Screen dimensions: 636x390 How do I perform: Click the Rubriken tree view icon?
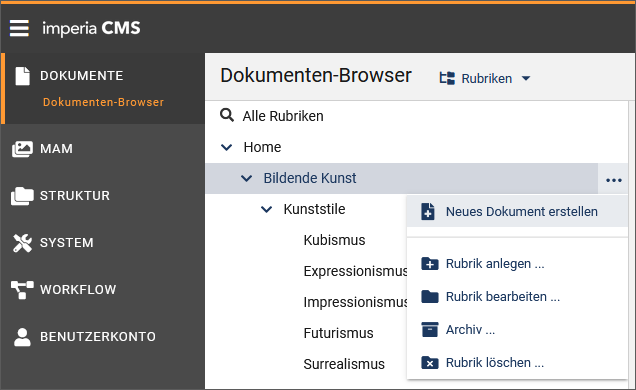coord(447,78)
